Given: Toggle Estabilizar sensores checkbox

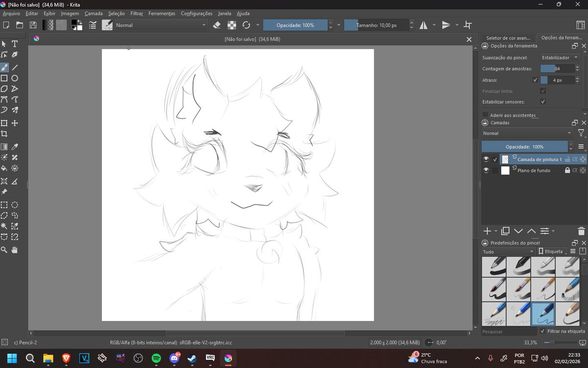Looking at the screenshot, I should pos(543,102).
